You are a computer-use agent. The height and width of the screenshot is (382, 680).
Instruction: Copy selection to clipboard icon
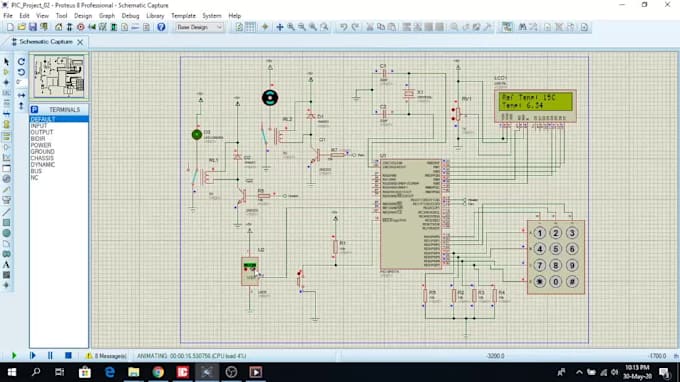coord(381,27)
